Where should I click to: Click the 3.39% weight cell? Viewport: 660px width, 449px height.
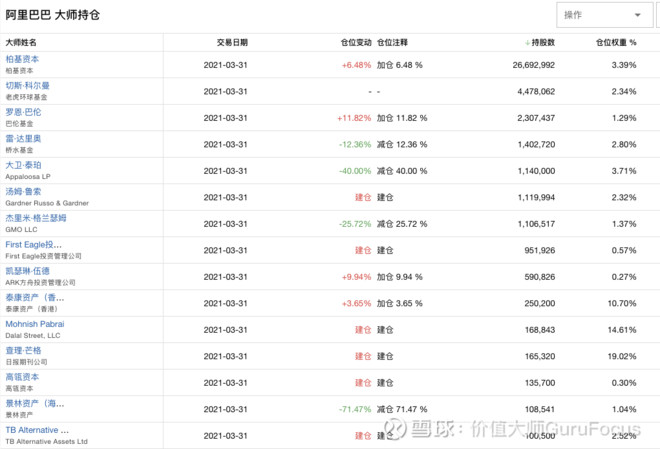pyautogui.click(x=624, y=65)
